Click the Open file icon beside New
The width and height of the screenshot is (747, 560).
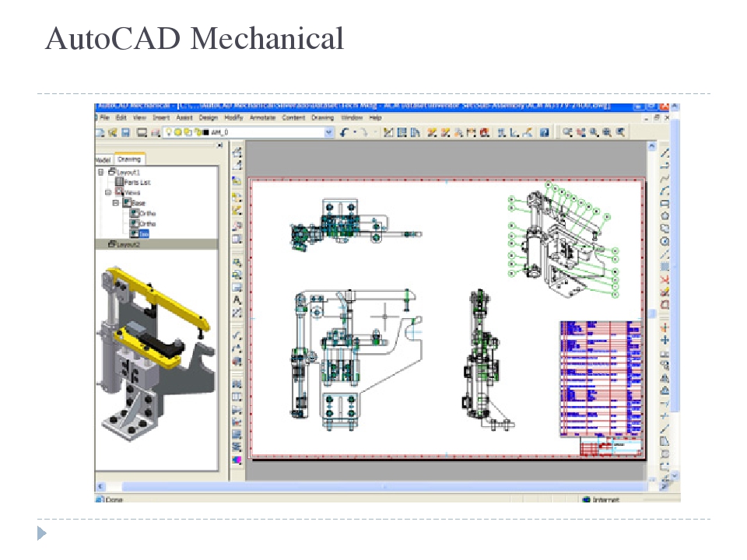click(113, 132)
